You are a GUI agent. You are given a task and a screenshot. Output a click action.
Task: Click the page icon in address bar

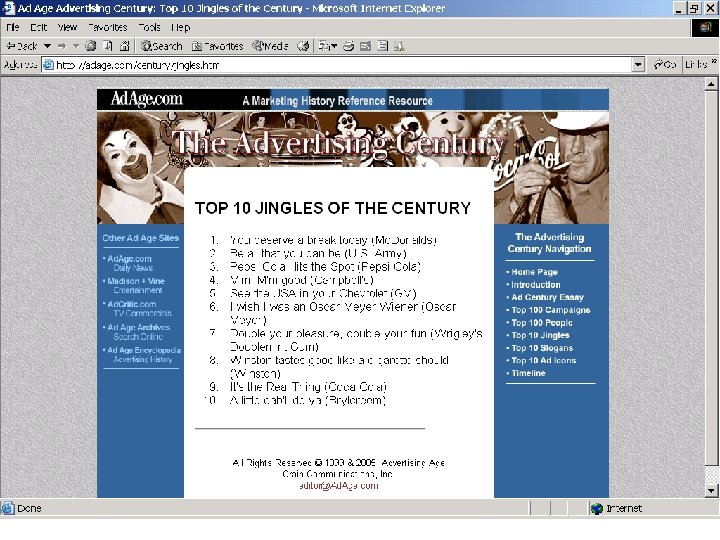(48, 65)
